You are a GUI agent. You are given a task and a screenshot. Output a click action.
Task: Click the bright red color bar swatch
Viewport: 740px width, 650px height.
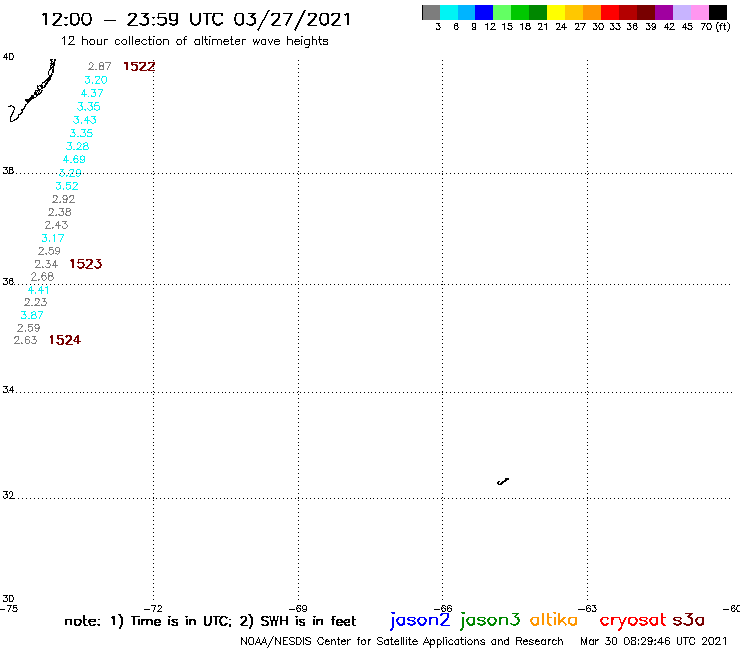pyautogui.click(x=610, y=12)
